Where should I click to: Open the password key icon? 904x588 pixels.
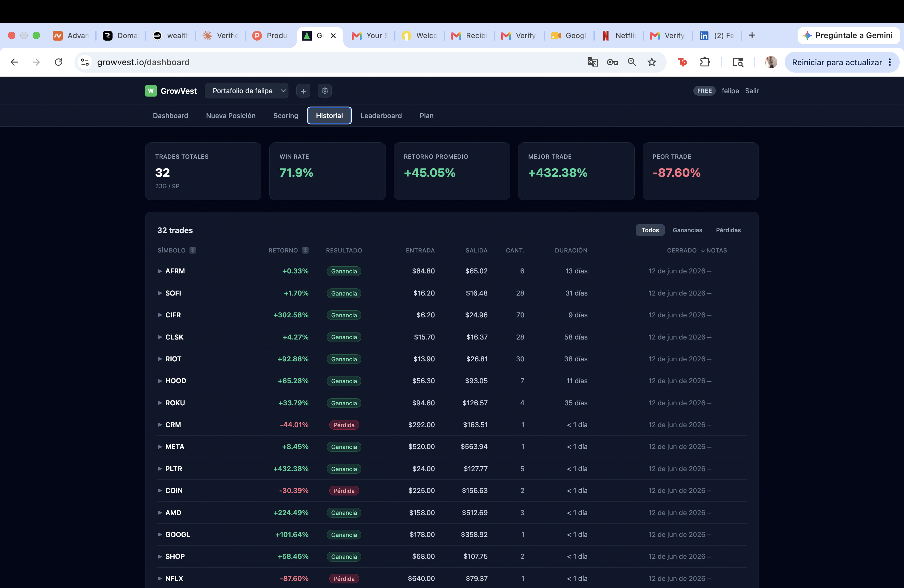coord(612,62)
